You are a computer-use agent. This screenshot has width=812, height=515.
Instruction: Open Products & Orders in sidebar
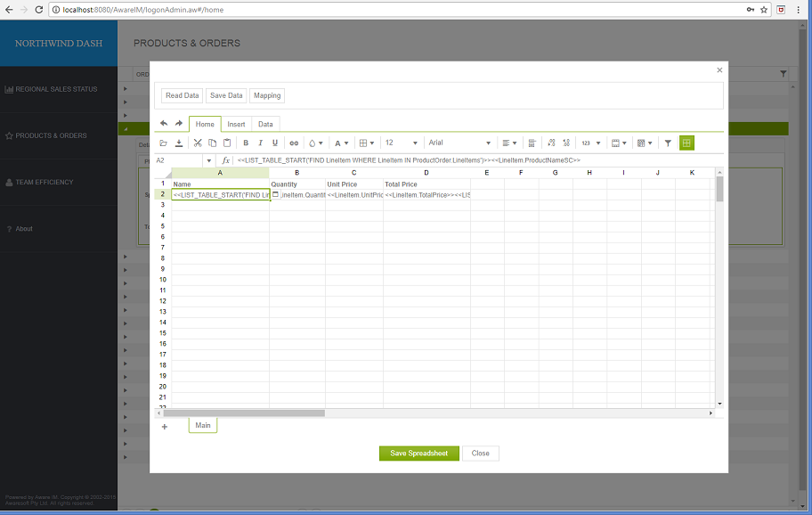(x=59, y=135)
